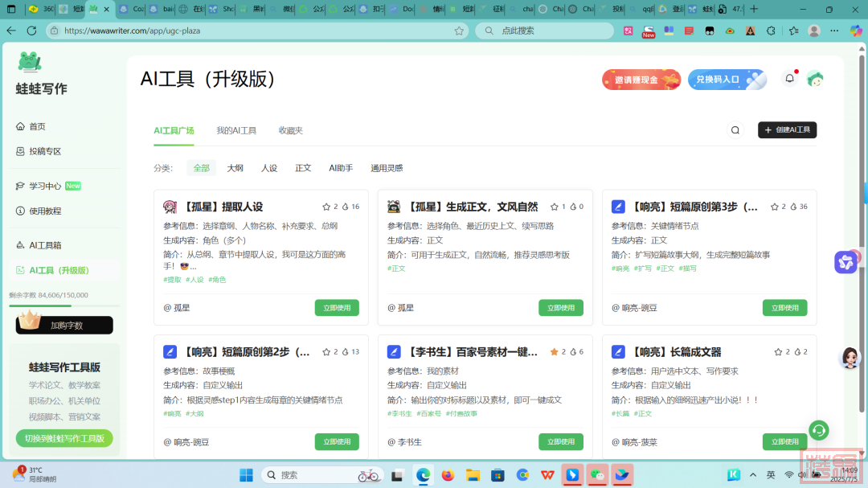
Task: Click the blue floating AI assistant icon
Action: (x=845, y=262)
